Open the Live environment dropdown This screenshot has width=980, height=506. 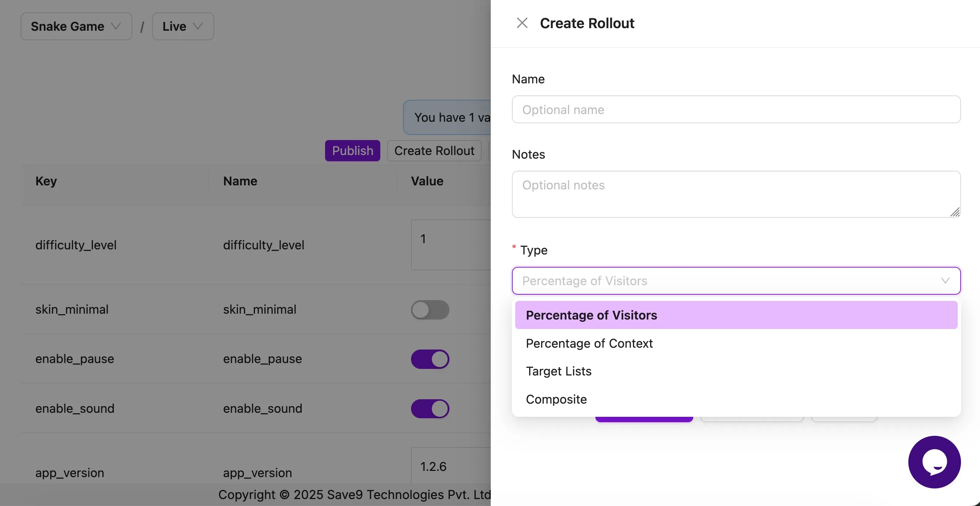click(x=183, y=26)
